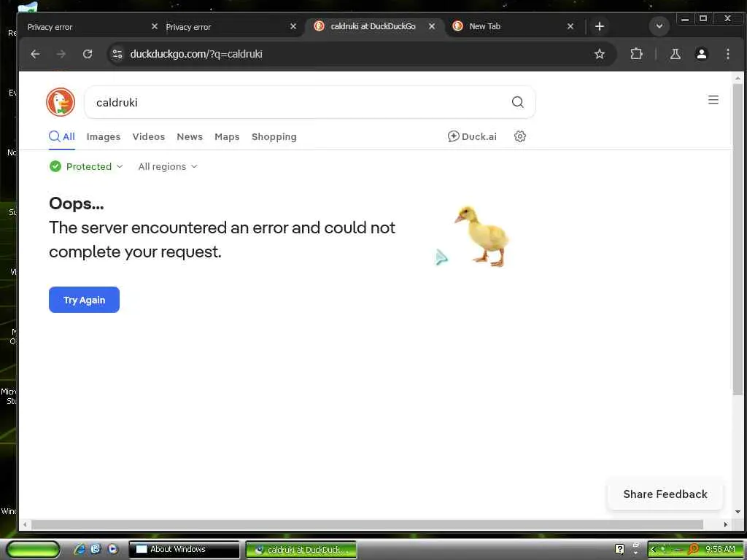
Task: Open Duck.ai chat
Action: pos(472,136)
